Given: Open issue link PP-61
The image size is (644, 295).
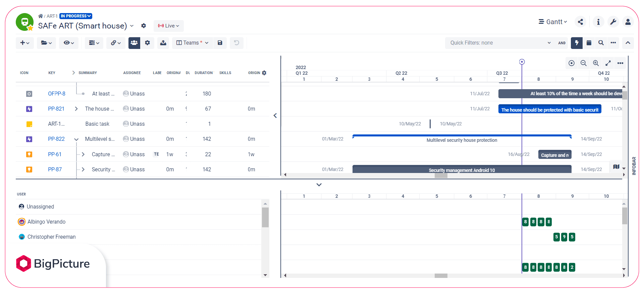Looking at the screenshot, I should [x=55, y=154].
